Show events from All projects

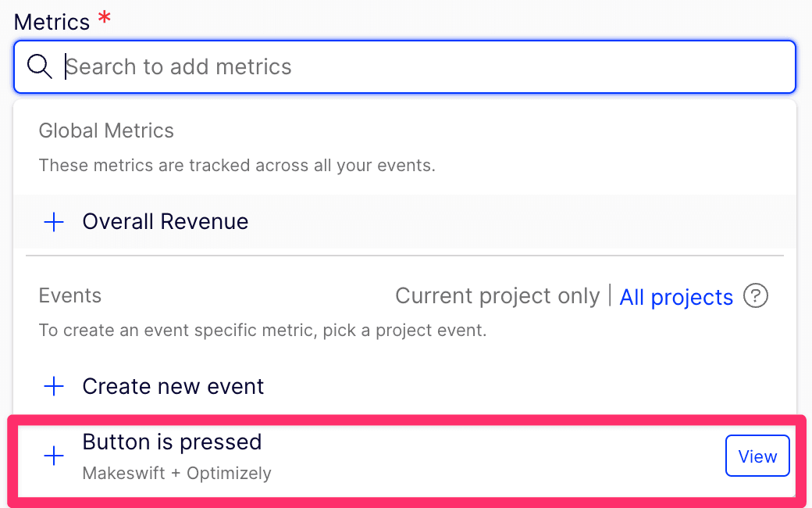pyautogui.click(x=676, y=297)
